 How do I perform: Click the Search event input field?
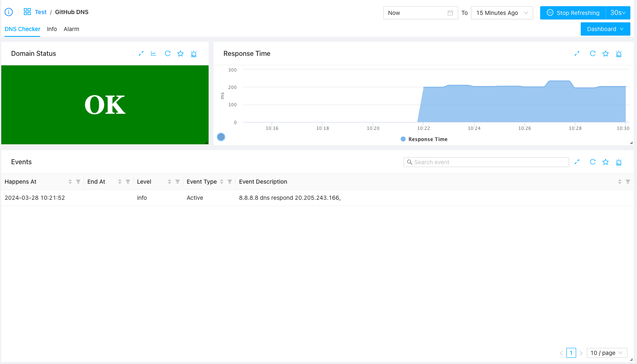(486, 162)
